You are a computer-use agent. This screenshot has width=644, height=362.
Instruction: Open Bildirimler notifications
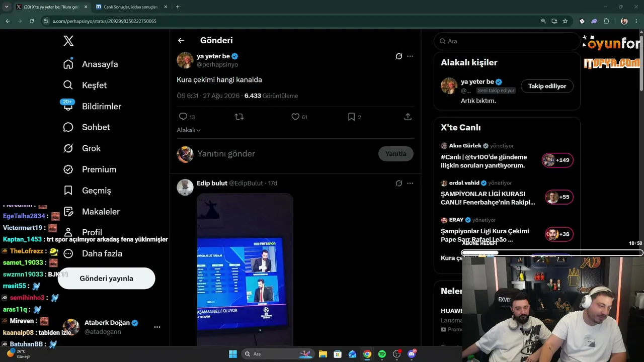click(92, 107)
